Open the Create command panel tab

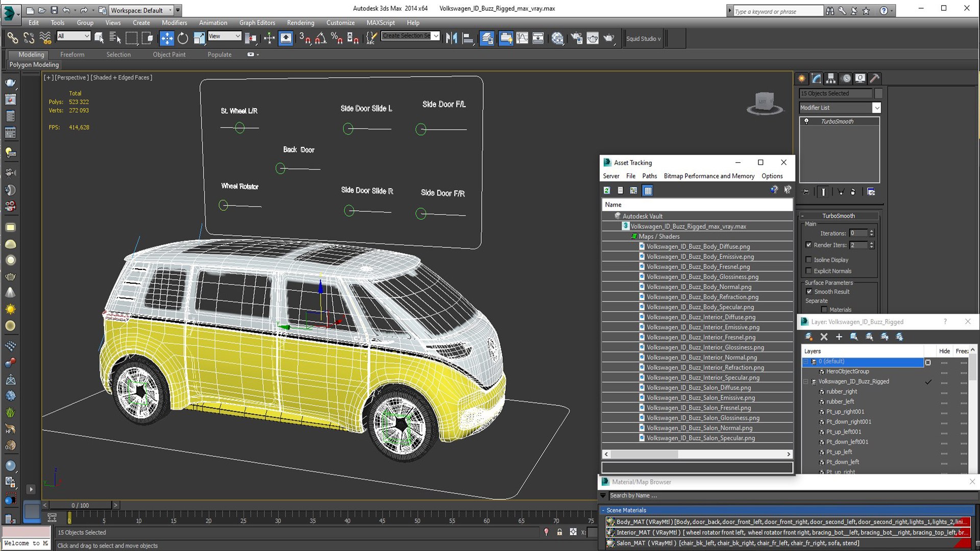coord(802,78)
